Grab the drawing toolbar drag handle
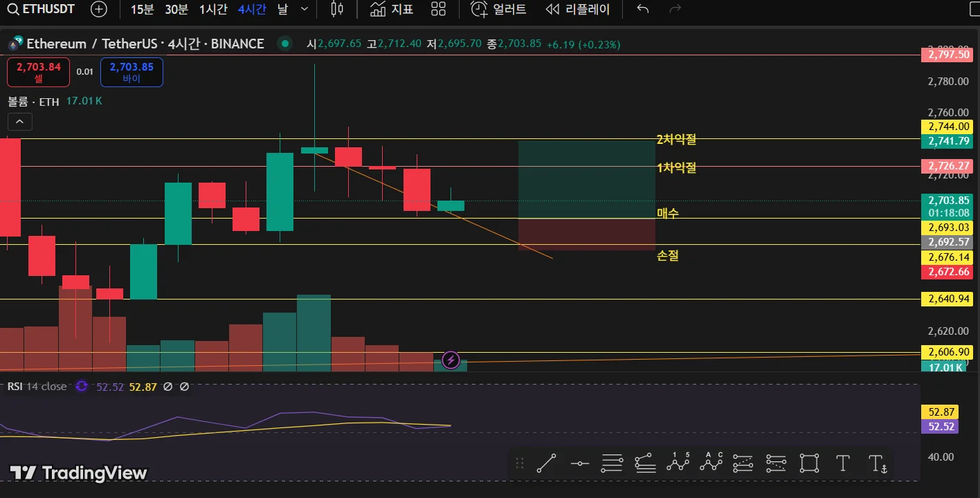Screen dimensions: 980x498 pyautogui.click(x=520, y=463)
